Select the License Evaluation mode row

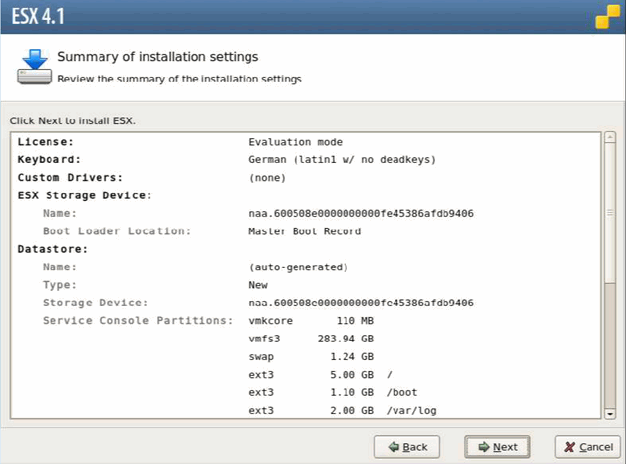(x=295, y=142)
